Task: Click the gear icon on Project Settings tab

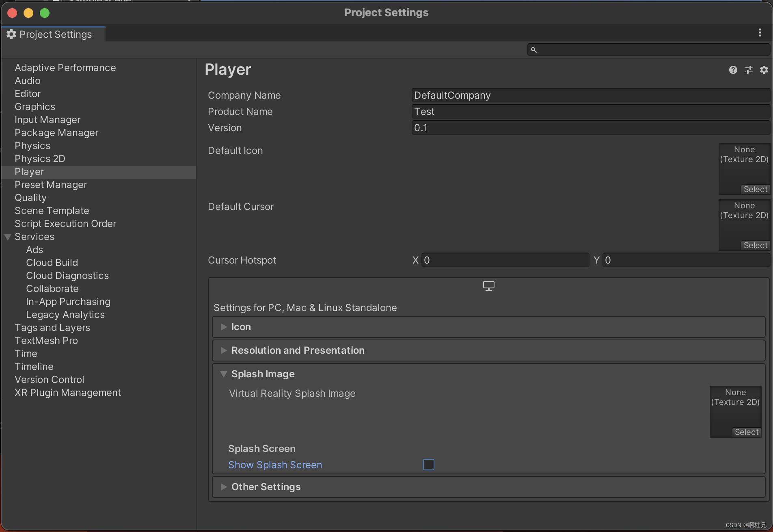Action: click(x=11, y=34)
